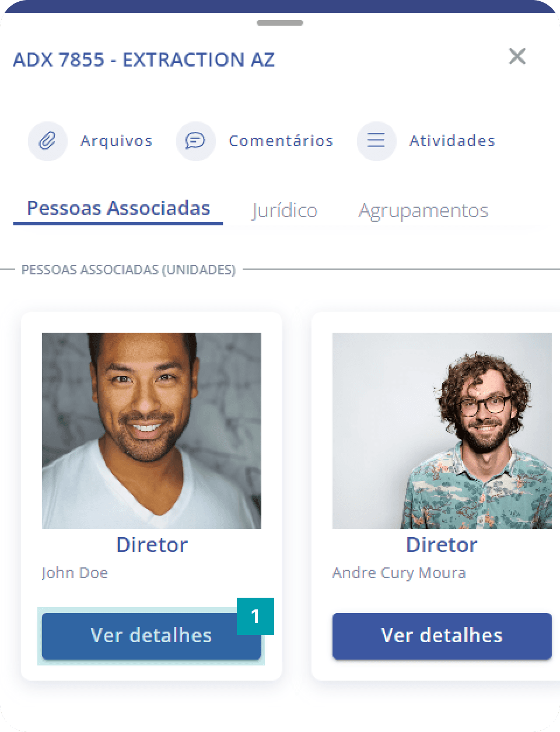The width and height of the screenshot is (560, 732).
Task: Click Andre Cury Moura's profile photo
Action: tap(442, 431)
